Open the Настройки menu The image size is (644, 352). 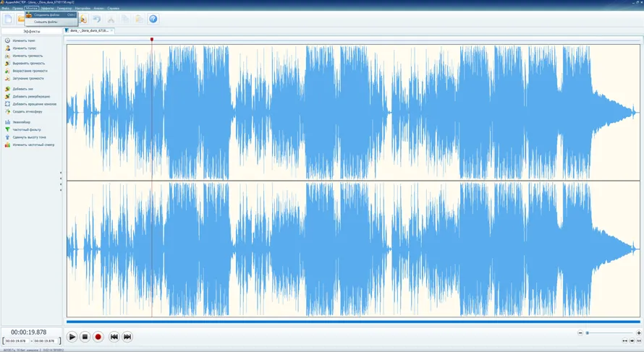[83, 8]
